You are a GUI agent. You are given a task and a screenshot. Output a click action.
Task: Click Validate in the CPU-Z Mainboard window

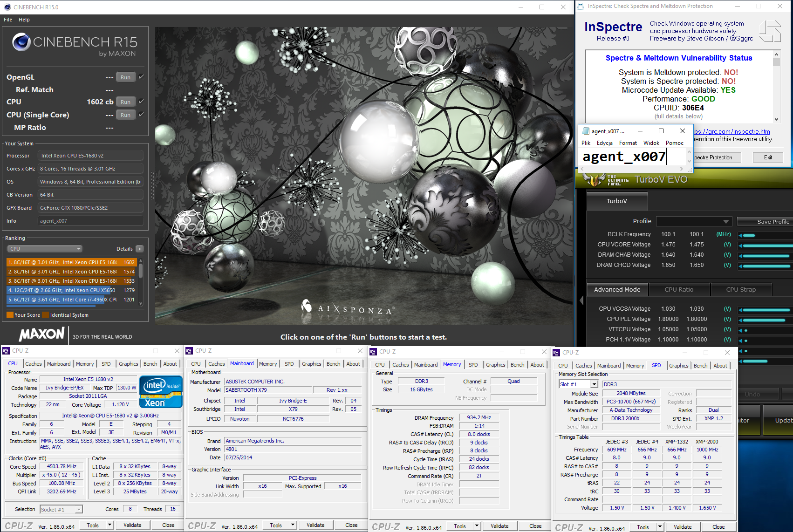[x=315, y=525]
